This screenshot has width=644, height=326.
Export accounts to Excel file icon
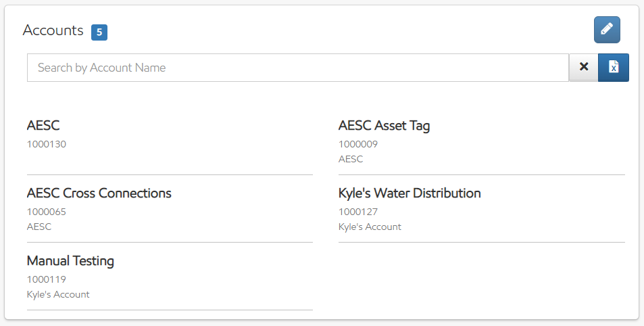[614, 68]
